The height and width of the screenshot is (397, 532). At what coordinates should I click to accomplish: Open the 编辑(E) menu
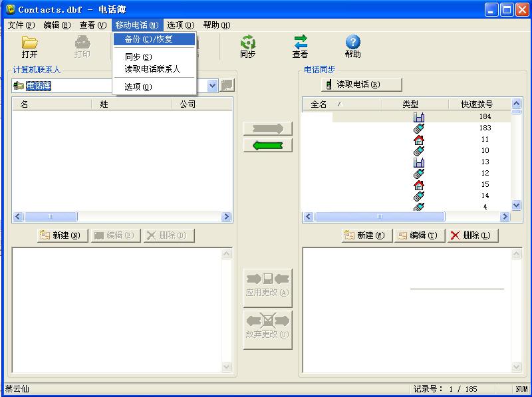pos(57,25)
